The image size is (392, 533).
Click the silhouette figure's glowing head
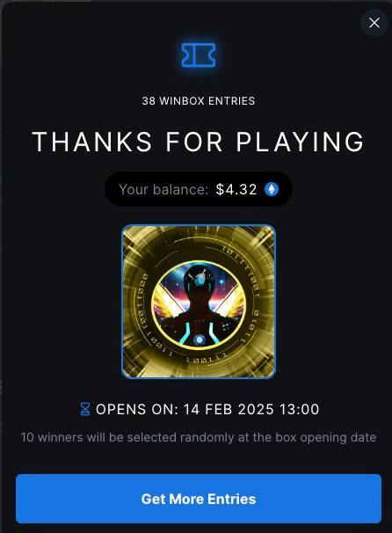[x=199, y=280]
